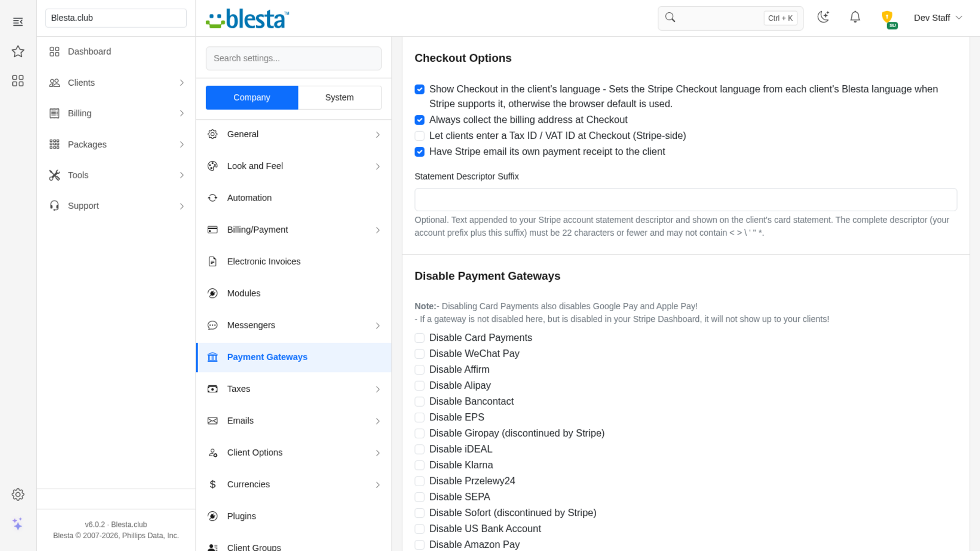The image size is (980, 551).
Task: Click the Modules plug icon
Action: [212, 293]
